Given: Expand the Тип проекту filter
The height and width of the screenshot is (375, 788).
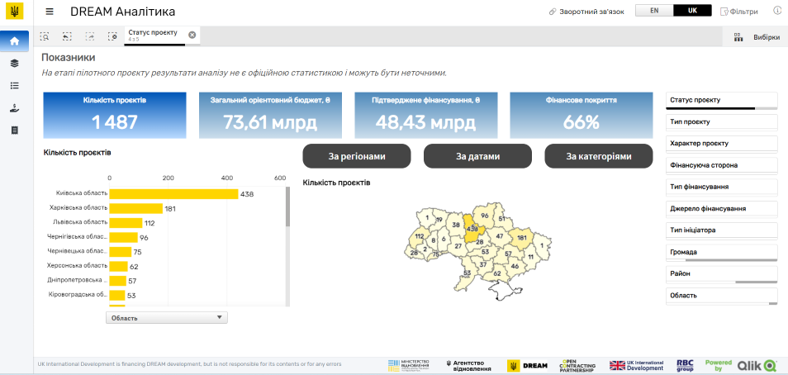Looking at the screenshot, I should [x=721, y=122].
